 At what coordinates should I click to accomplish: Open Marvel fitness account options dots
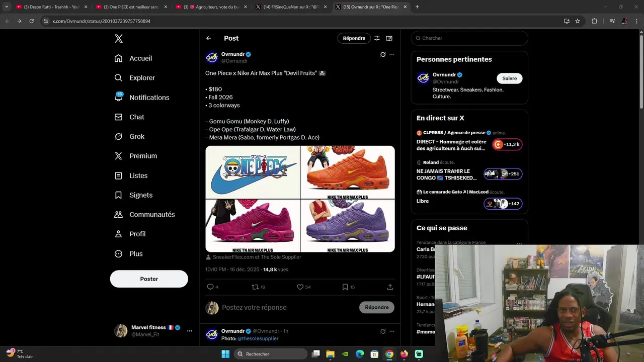190,331
